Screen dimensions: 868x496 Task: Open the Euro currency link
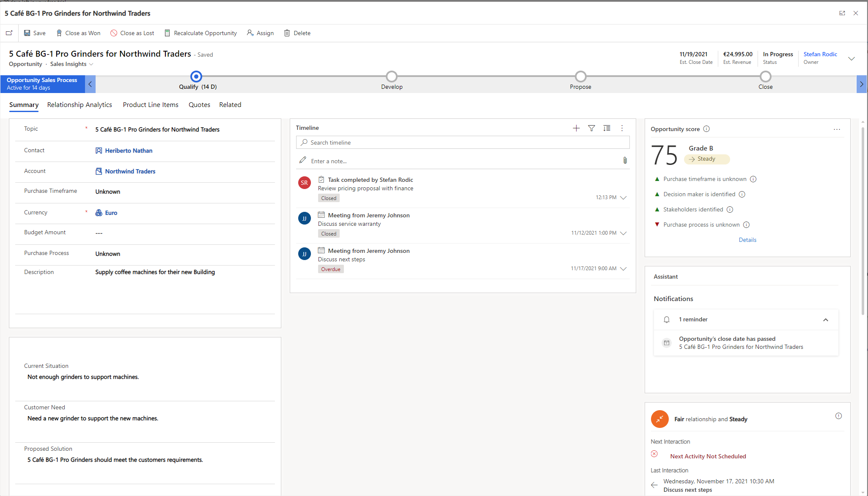[x=111, y=213]
